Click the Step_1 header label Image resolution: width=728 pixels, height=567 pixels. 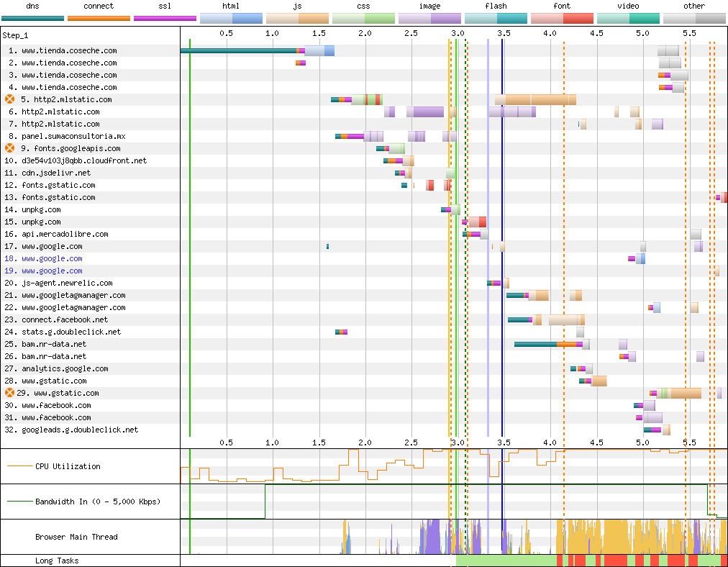click(20, 35)
